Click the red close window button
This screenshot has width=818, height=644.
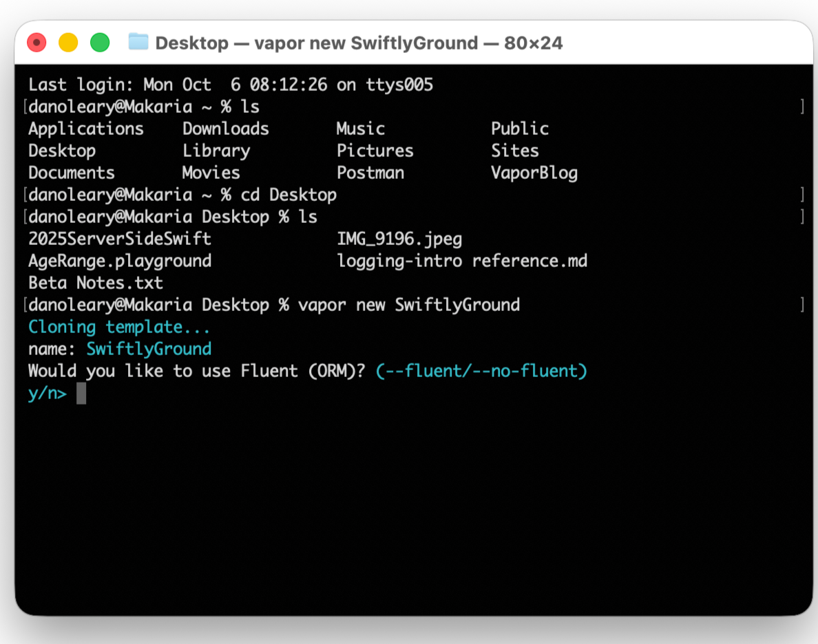click(x=36, y=43)
